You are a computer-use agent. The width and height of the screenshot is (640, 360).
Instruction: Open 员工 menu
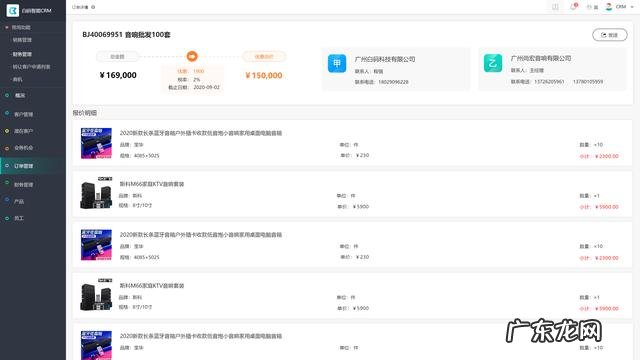click(x=19, y=218)
